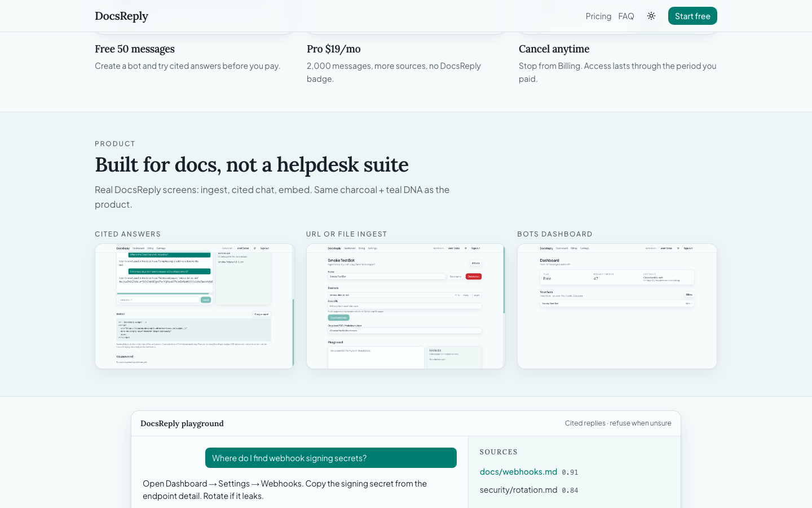Click the PRODUCT section label
Screen dimensions: 812x508
point(115,144)
